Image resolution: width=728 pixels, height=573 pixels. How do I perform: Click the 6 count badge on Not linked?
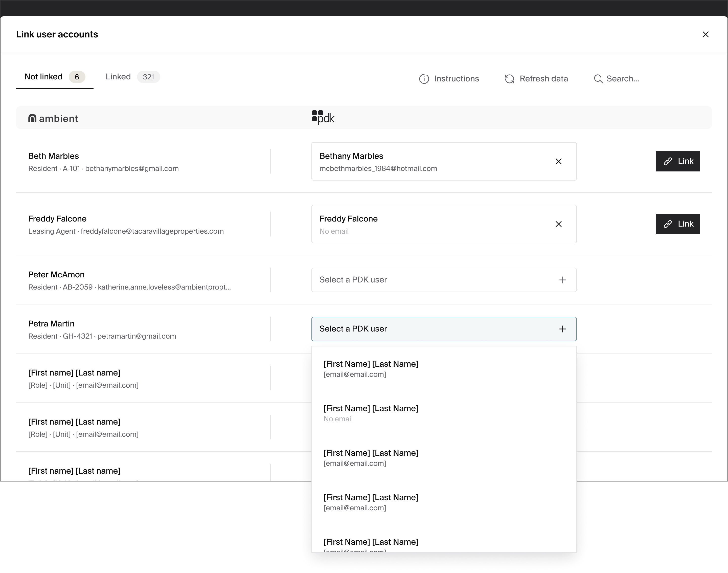[x=77, y=77]
